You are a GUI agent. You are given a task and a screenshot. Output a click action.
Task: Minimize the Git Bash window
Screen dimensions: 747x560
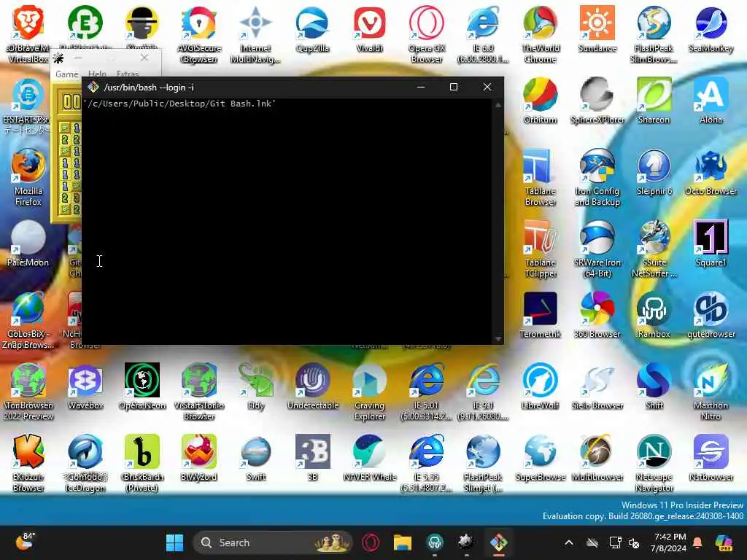(421, 87)
